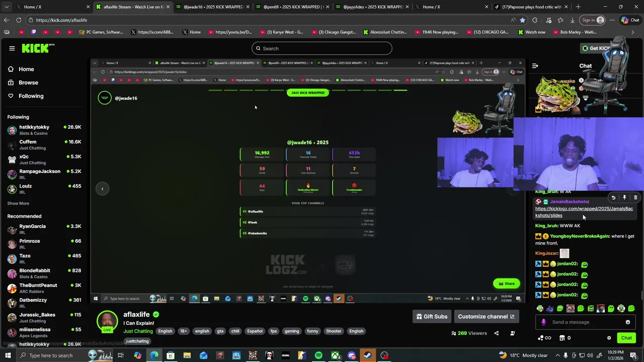Click the 18+ stream tag

(184, 331)
